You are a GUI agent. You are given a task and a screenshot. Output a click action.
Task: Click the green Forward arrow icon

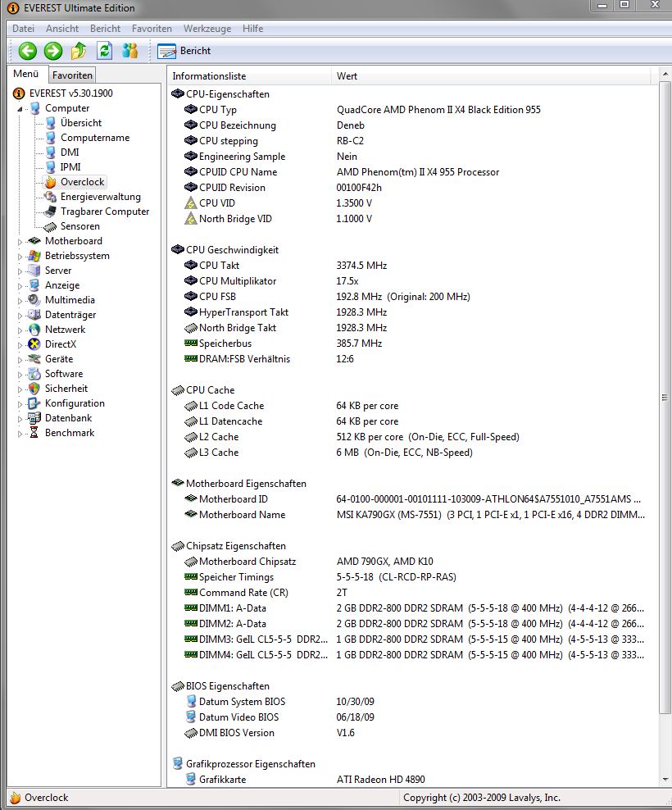pyautogui.click(x=53, y=51)
